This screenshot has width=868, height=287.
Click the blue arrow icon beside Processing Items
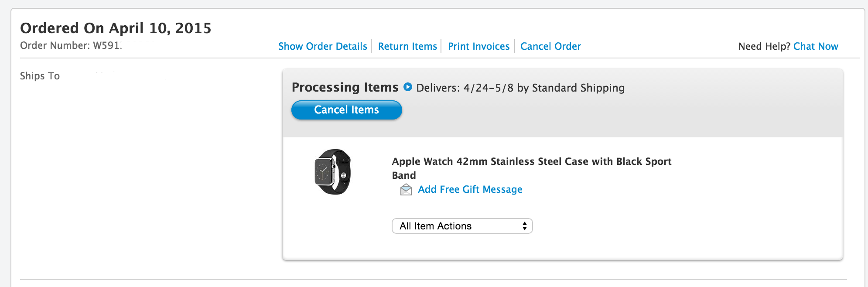click(x=408, y=87)
